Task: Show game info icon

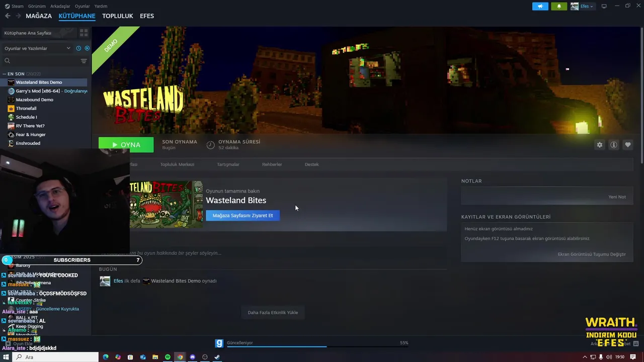Action: (614, 145)
